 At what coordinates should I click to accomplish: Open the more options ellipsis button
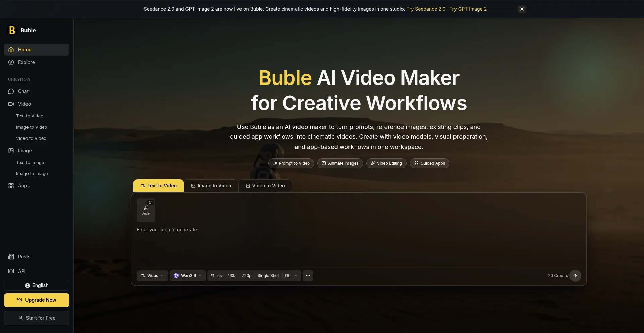(308, 276)
